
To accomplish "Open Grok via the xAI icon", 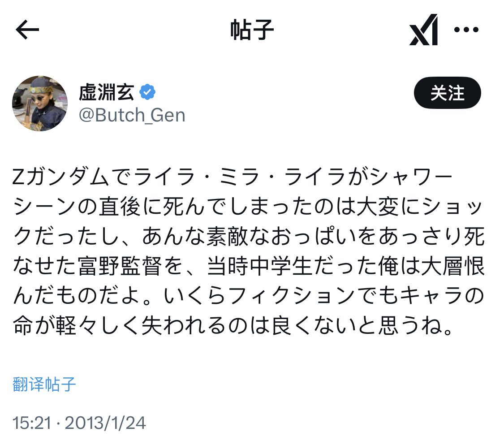I will click(x=423, y=30).
